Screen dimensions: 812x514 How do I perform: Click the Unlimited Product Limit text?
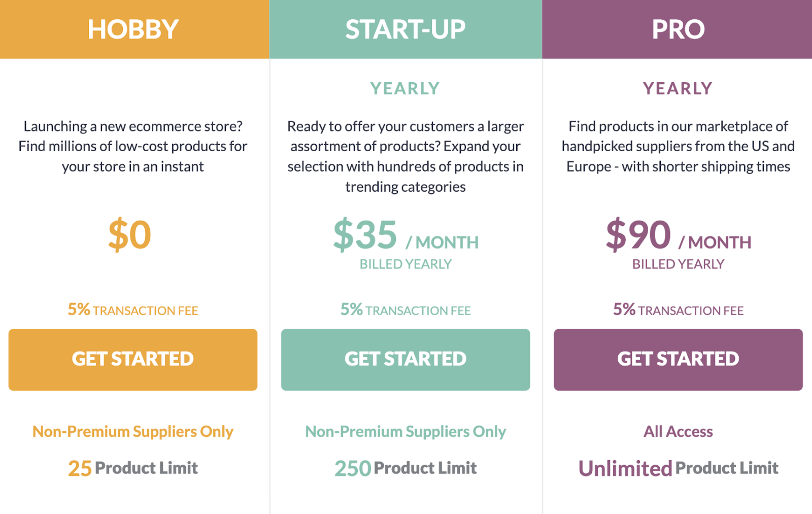678,468
